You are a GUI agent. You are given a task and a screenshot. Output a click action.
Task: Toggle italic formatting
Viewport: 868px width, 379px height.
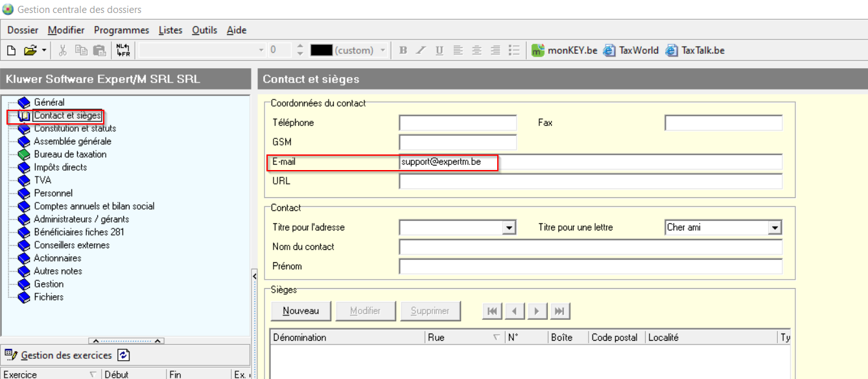[x=421, y=50]
